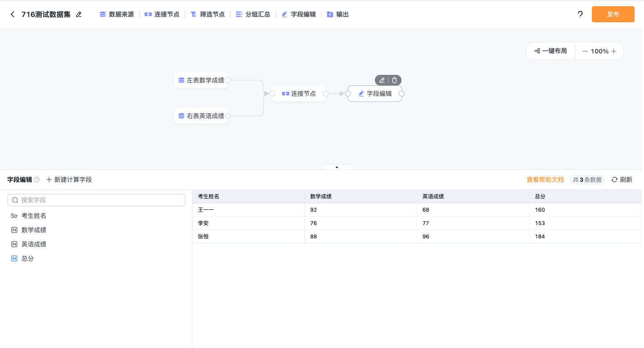Click 数学成绩 value 88

tap(361, 237)
